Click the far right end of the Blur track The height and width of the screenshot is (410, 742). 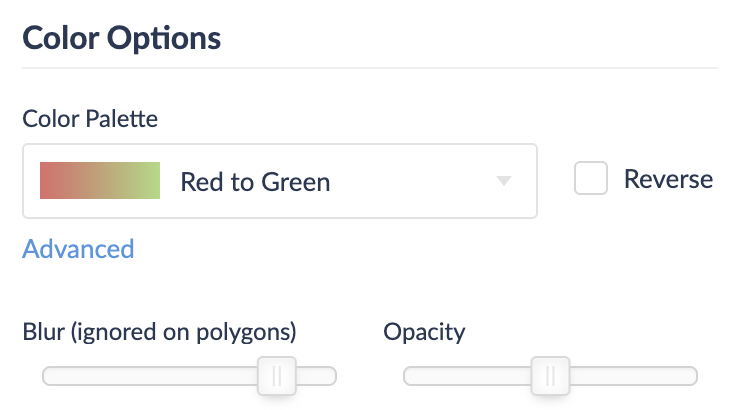(x=331, y=376)
